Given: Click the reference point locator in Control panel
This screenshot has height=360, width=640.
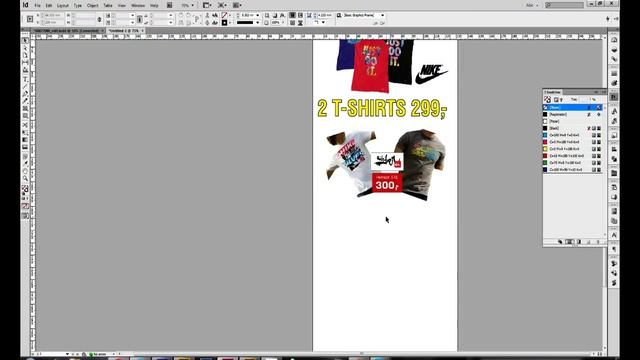Looking at the screenshot, I should pos(30,19).
